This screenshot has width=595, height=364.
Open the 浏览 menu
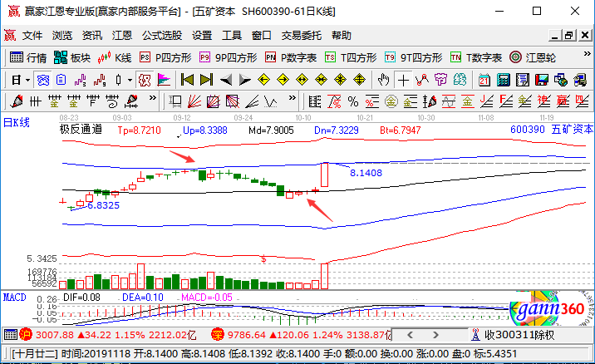pos(62,36)
